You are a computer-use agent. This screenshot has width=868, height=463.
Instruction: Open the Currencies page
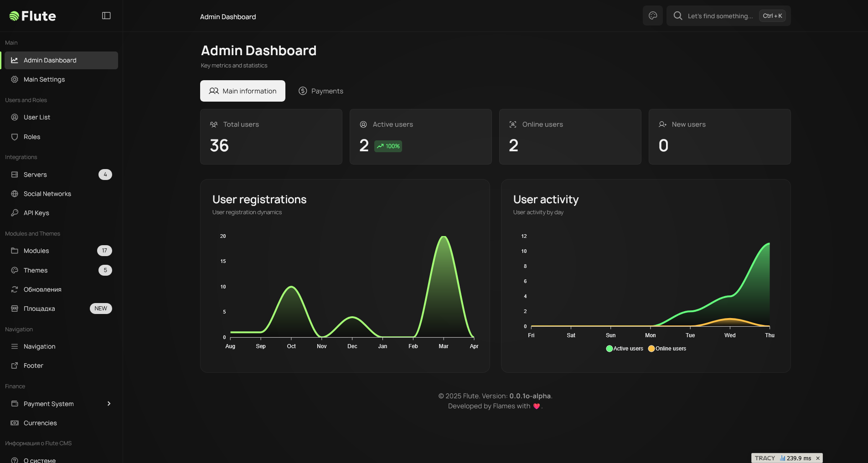(x=40, y=423)
